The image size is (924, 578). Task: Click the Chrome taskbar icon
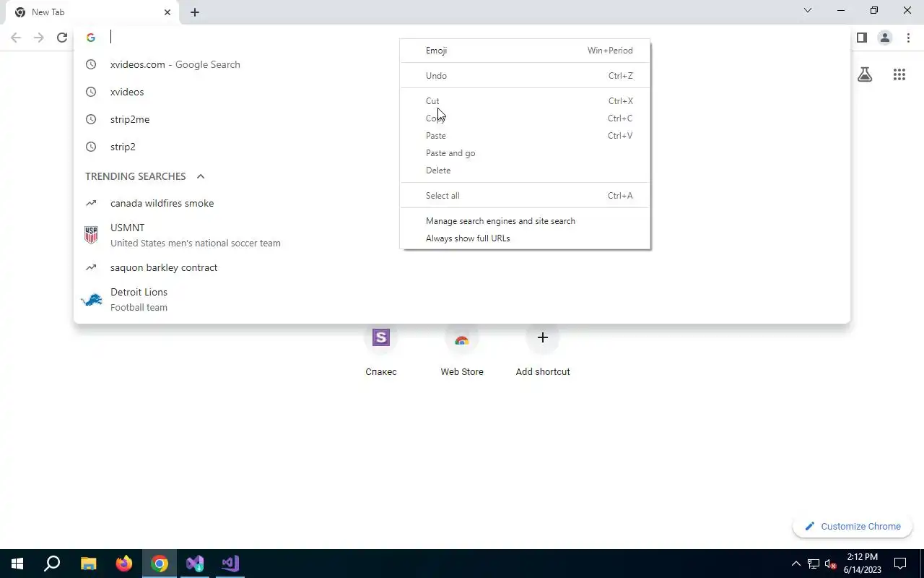point(160,564)
